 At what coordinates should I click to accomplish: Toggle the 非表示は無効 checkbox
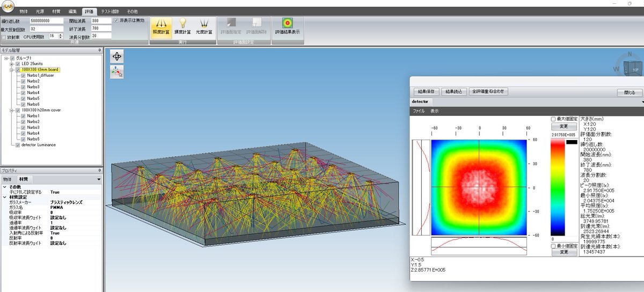point(116,20)
